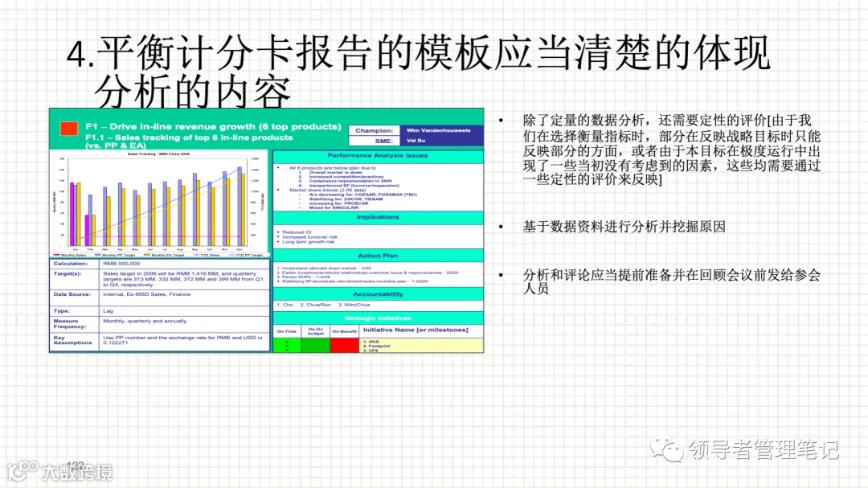Toggle the green On-DJ budget cell
This screenshot has width=868, height=488.
coord(317,344)
